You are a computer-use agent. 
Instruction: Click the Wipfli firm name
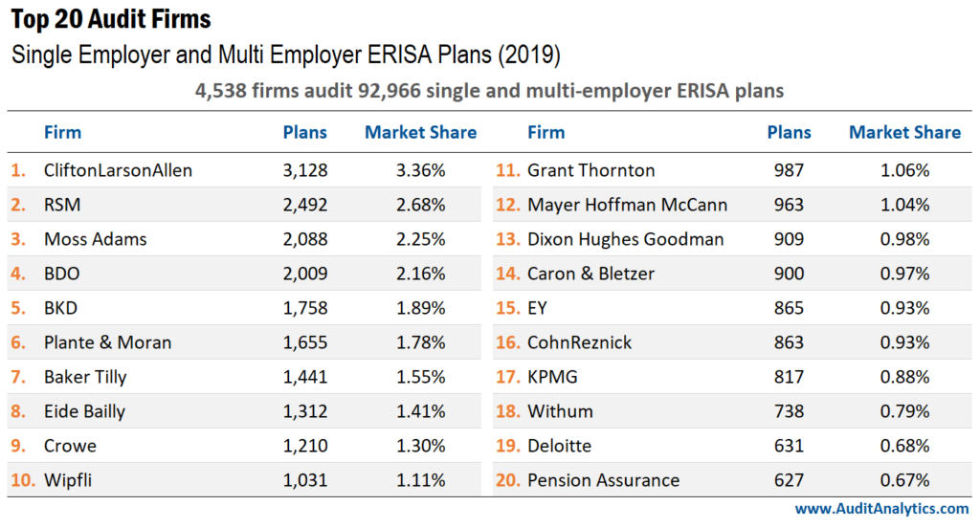(68, 480)
